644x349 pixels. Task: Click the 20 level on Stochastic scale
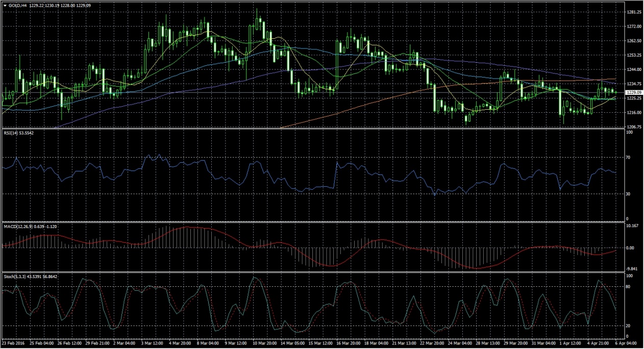(x=629, y=326)
